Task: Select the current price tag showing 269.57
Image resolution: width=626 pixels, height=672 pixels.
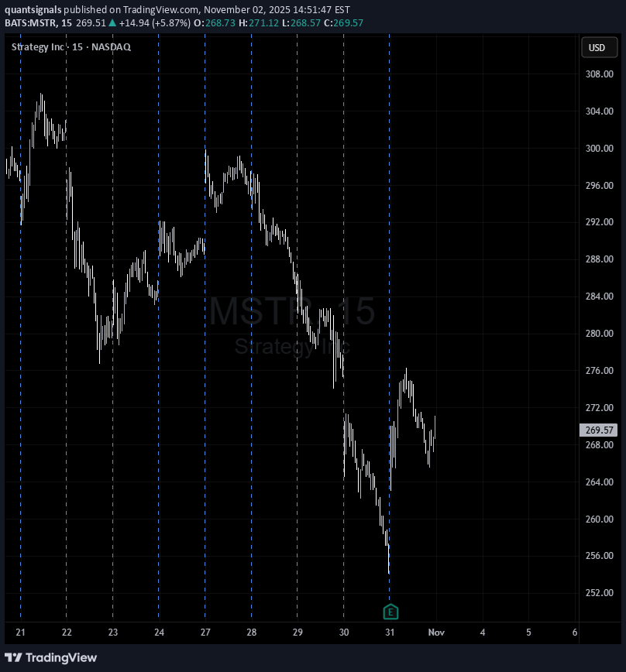Action: coord(598,430)
